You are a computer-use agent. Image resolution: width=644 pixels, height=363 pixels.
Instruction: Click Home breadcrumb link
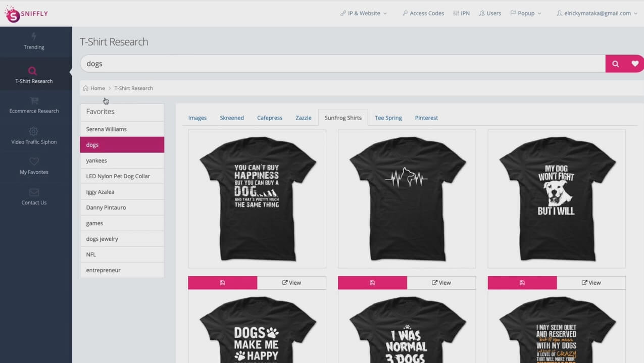click(97, 88)
